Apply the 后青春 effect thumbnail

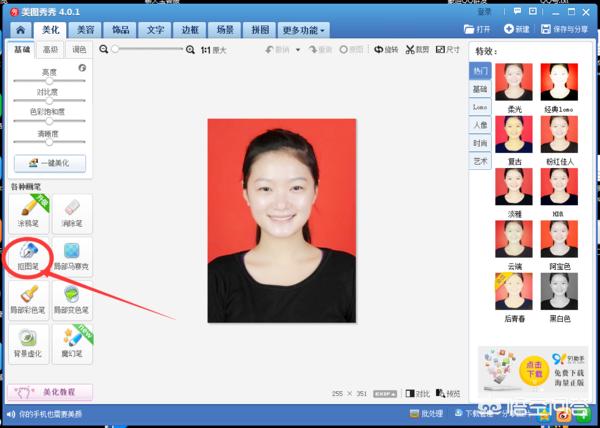514,291
